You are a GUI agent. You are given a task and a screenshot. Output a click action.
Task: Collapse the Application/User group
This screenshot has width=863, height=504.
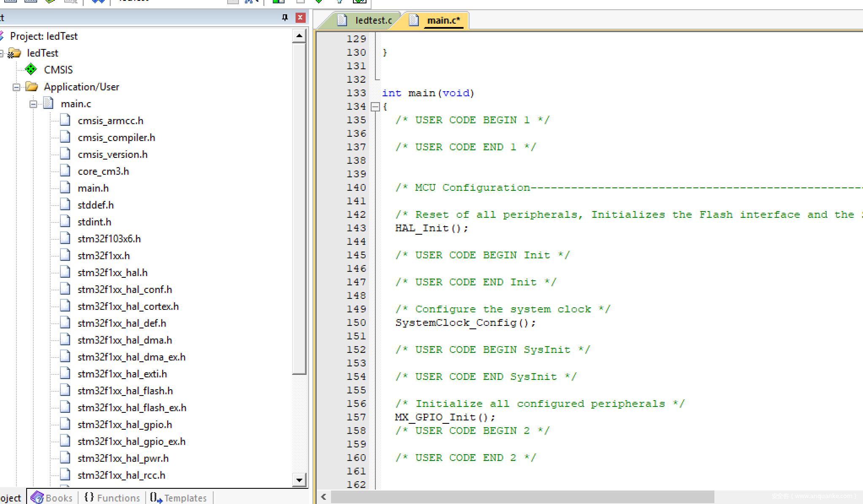(16, 87)
